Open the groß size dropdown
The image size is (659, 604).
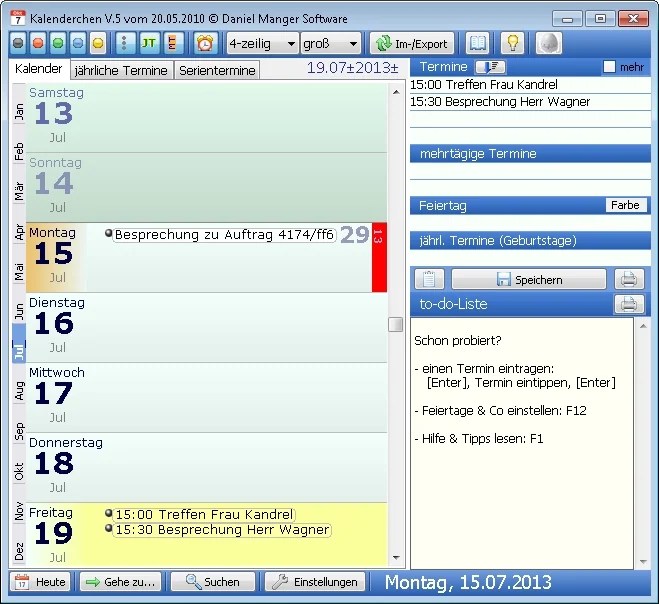click(x=331, y=44)
